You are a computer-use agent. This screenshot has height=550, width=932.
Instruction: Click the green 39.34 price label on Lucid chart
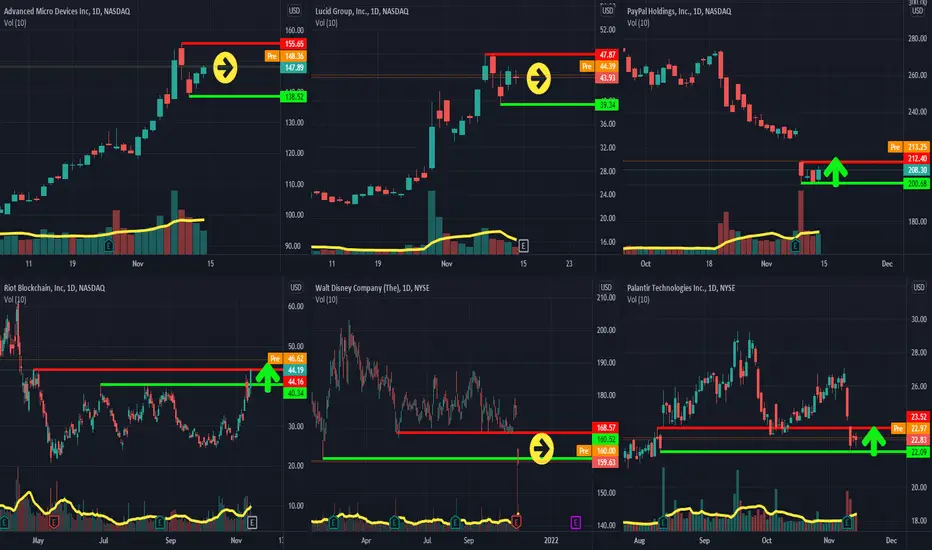pos(607,105)
